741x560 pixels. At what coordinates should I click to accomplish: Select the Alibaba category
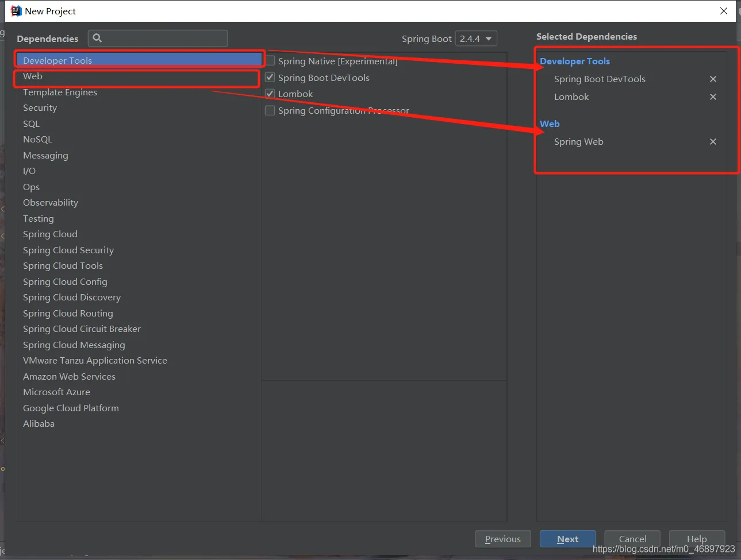[139, 424]
